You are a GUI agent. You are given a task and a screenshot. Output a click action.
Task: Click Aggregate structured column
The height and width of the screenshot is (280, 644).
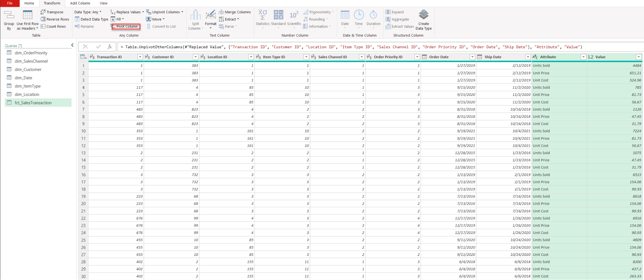pos(397,19)
